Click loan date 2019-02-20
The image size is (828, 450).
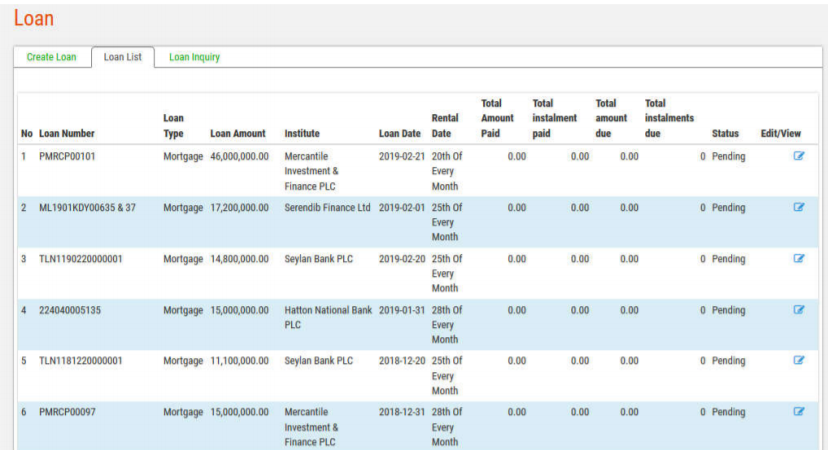pyautogui.click(x=401, y=259)
